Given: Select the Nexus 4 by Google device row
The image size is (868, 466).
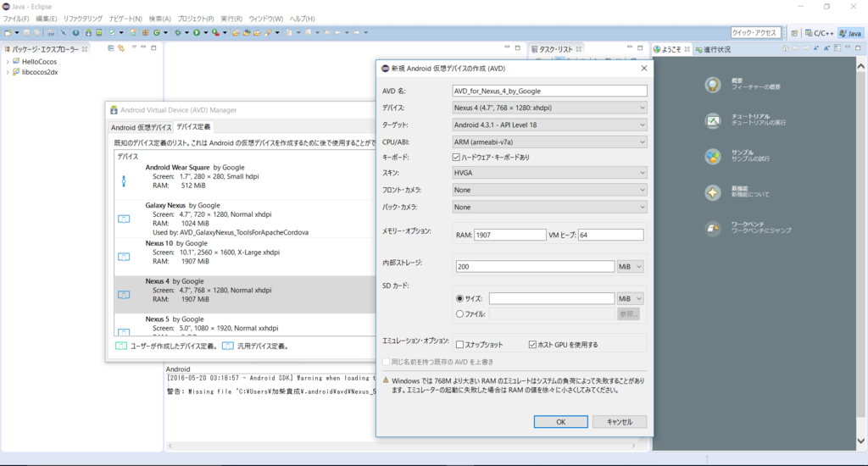Looking at the screenshot, I should [245, 295].
